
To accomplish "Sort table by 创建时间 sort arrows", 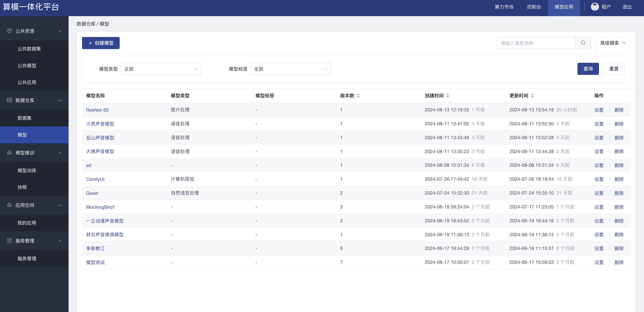I will 447,95.
